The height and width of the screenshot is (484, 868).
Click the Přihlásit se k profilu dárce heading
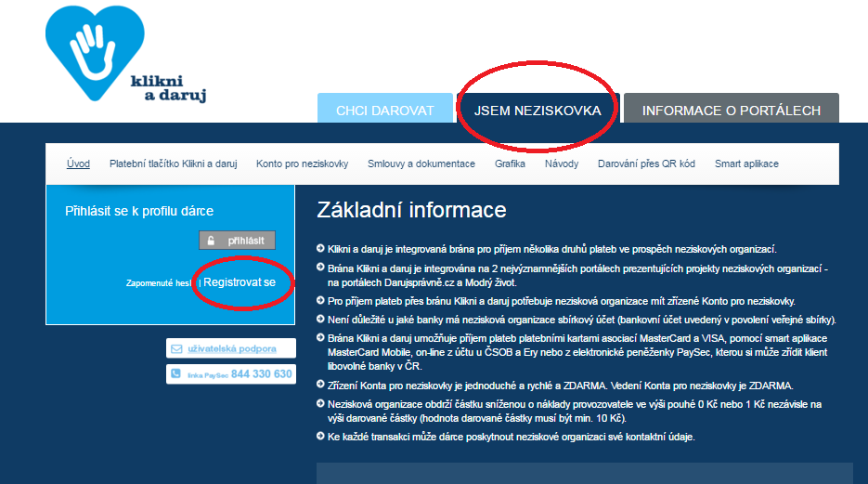(x=139, y=211)
